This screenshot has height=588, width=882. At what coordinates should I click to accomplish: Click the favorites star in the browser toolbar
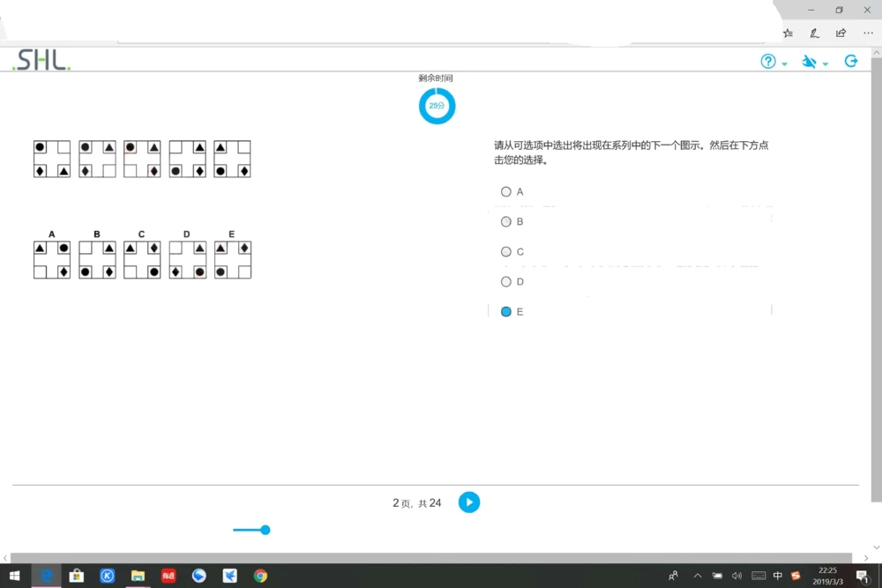(788, 33)
